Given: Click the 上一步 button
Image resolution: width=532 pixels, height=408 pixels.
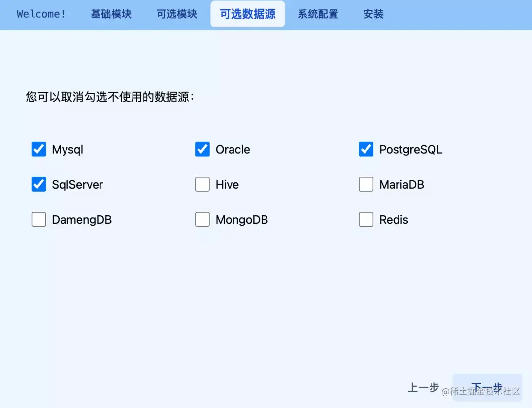Looking at the screenshot, I should [423, 387].
